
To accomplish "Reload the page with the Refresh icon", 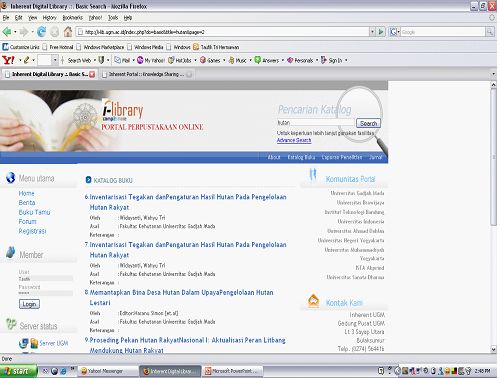I will pyautogui.click(x=41, y=32).
